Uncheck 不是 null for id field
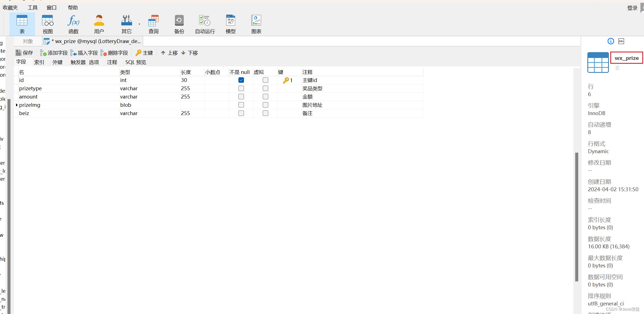Screen dimensions: 644x314 tap(241, 80)
